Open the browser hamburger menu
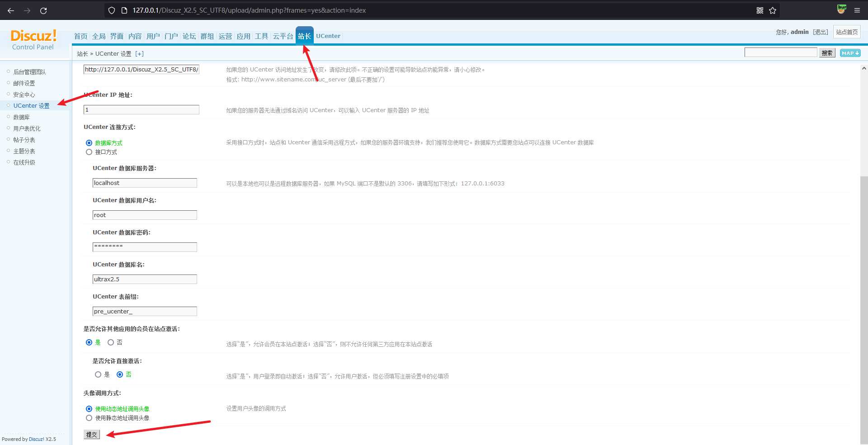The width and height of the screenshot is (868, 445). click(857, 10)
